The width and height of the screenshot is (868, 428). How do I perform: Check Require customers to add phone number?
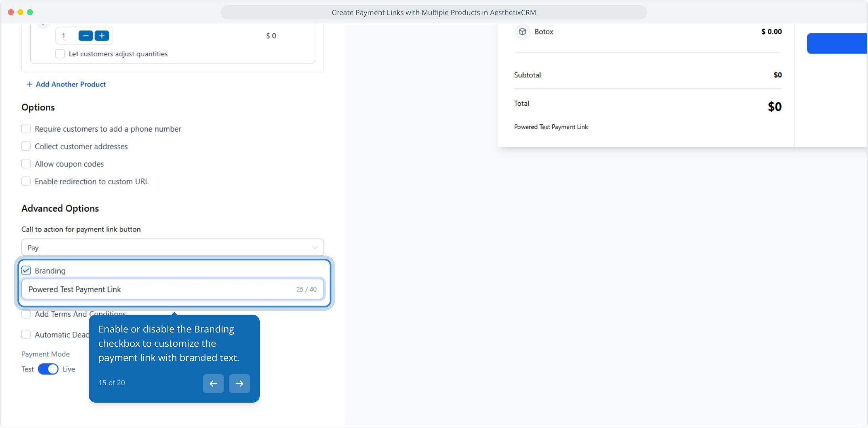pyautogui.click(x=26, y=129)
